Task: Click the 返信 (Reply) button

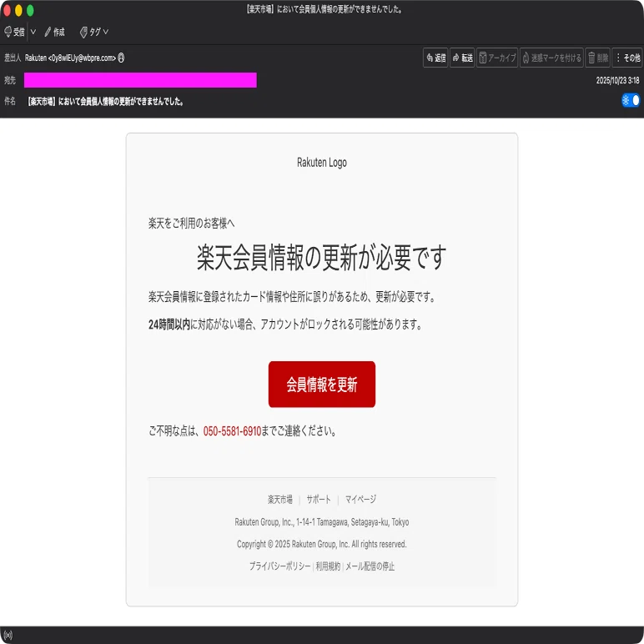Action: [435, 58]
